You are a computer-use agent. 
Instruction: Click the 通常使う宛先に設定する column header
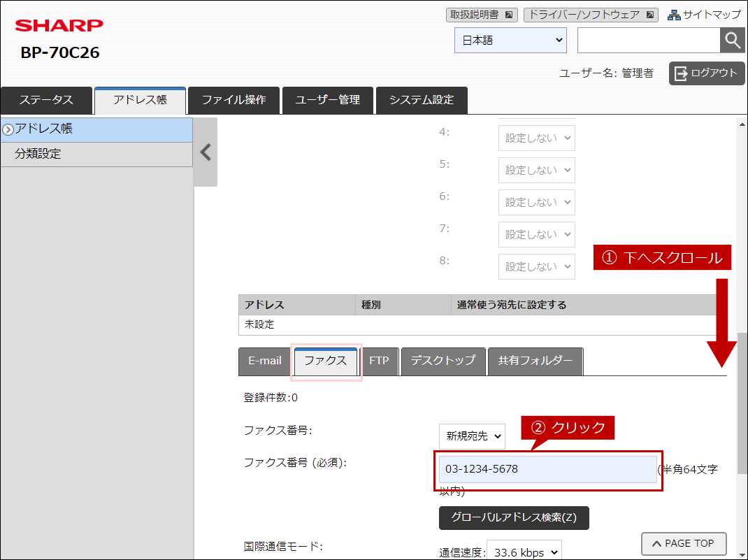tap(584, 305)
